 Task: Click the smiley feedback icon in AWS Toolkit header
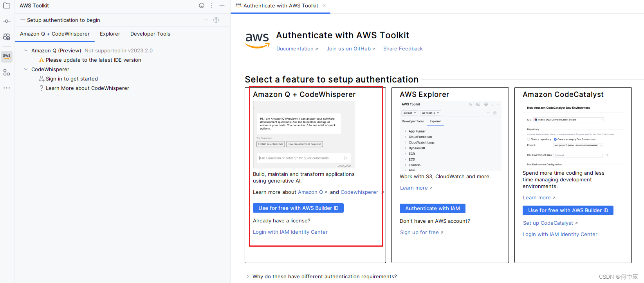click(202, 5)
